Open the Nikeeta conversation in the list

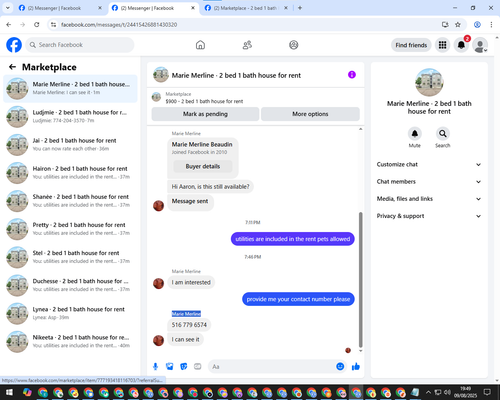(70, 341)
